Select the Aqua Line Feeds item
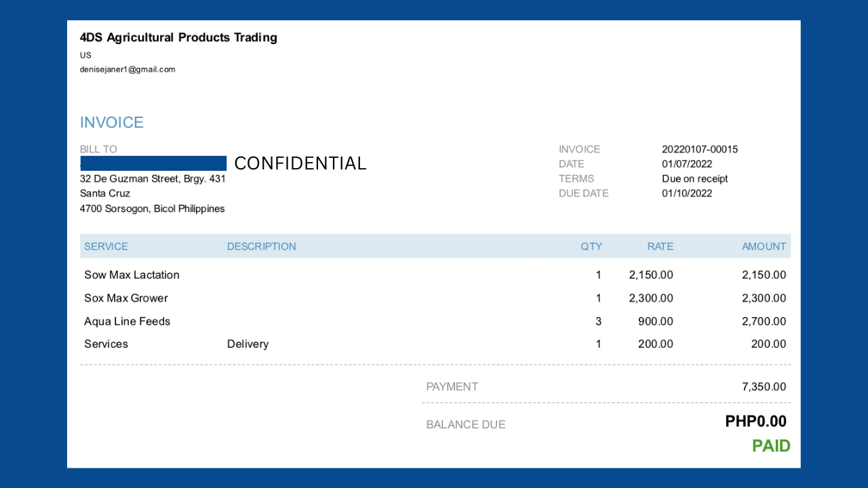The height and width of the screenshot is (488, 868). pyautogui.click(x=127, y=321)
